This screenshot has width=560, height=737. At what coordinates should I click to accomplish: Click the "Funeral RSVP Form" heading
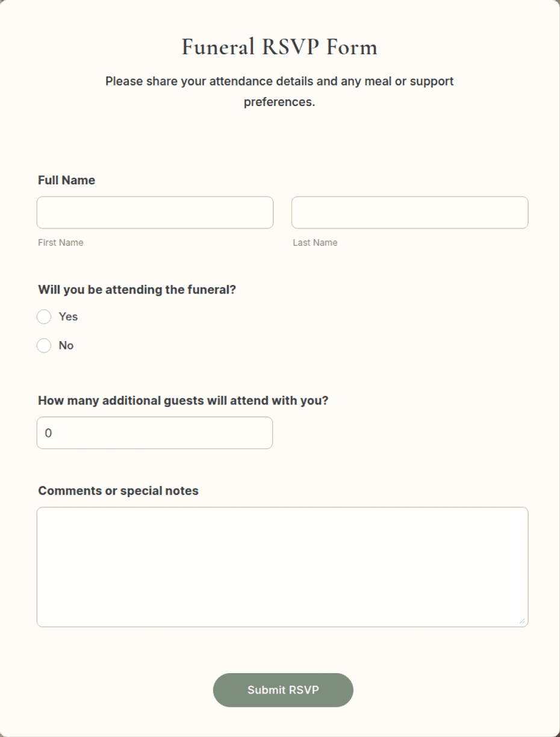pyautogui.click(x=279, y=47)
